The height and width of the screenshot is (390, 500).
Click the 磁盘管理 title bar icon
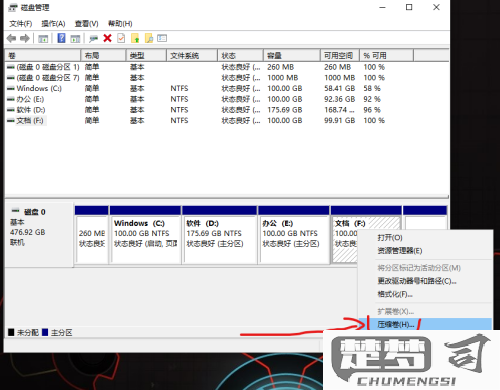click(13, 8)
